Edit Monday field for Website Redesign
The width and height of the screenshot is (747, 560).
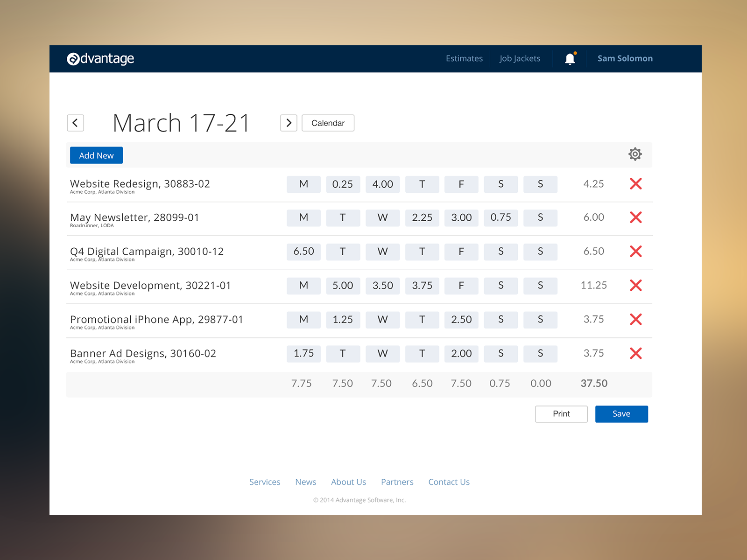point(303,184)
